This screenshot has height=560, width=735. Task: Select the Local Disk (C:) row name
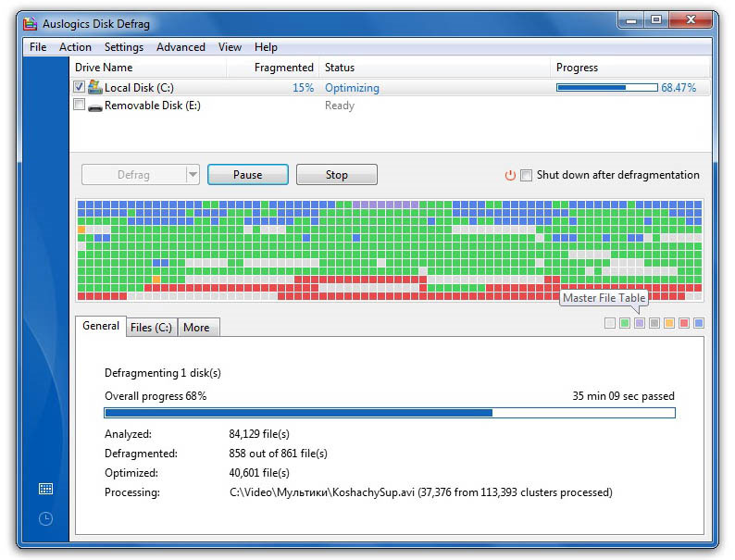click(139, 88)
